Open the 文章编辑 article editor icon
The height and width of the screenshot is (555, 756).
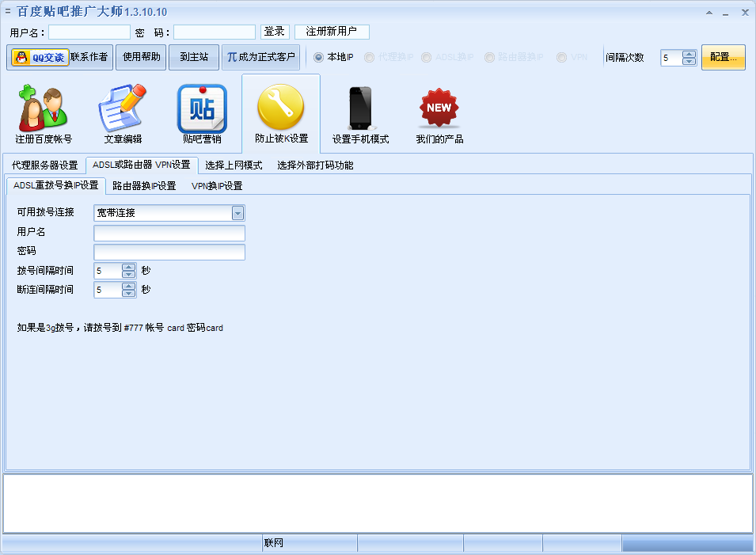tap(123, 109)
